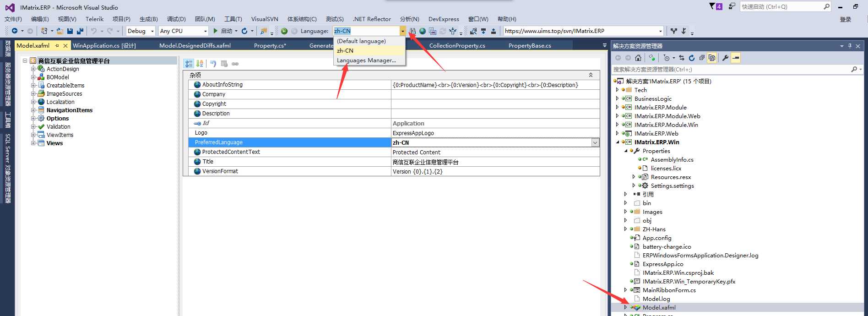Select Languages Manager... from the list
This screenshot has width=868, height=316.
tap(369, 60)
